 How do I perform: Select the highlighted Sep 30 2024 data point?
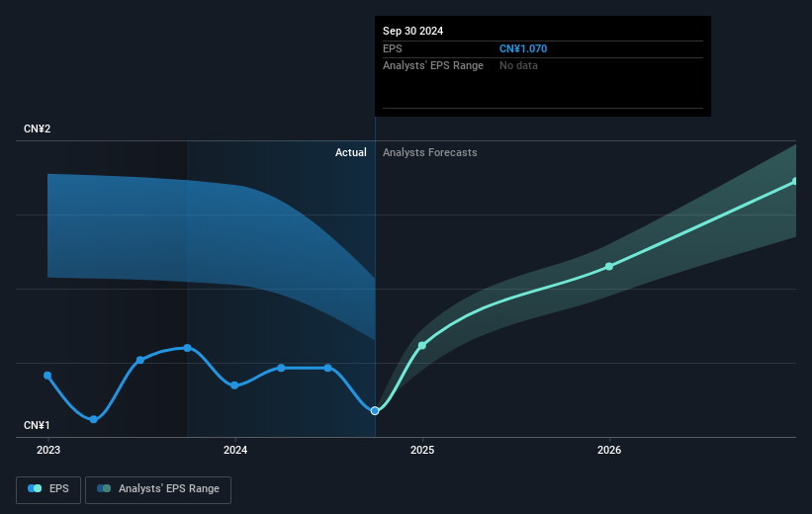click(375, 410)
